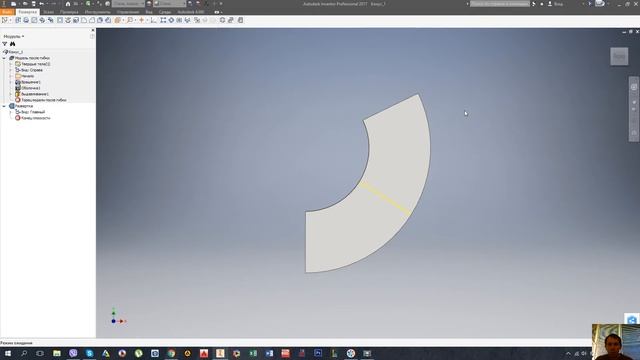Click the navigation wheel icon in navigation bar
The height and width of the screenshot is (360, 640).
tap(633, 87)
